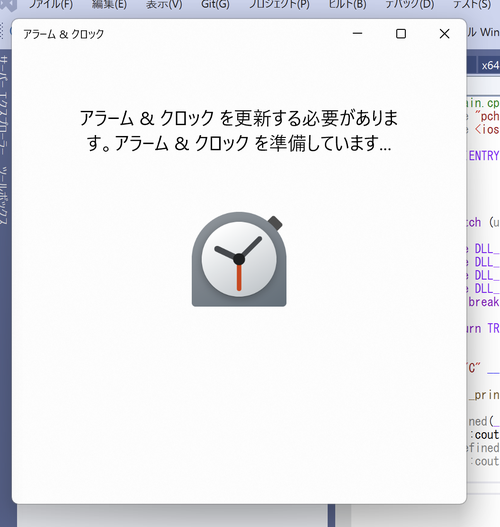Click the update required message text

(x=239, y=131)
